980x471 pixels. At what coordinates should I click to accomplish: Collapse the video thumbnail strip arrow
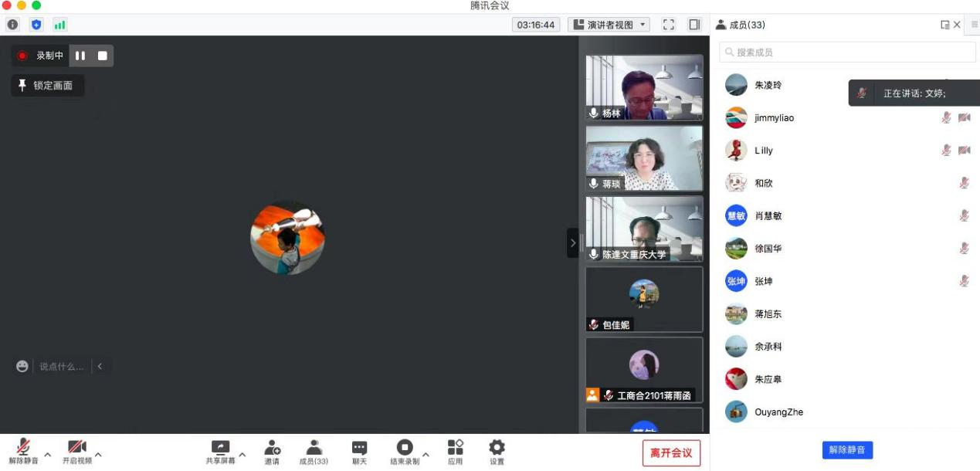[x=572, y=242]
